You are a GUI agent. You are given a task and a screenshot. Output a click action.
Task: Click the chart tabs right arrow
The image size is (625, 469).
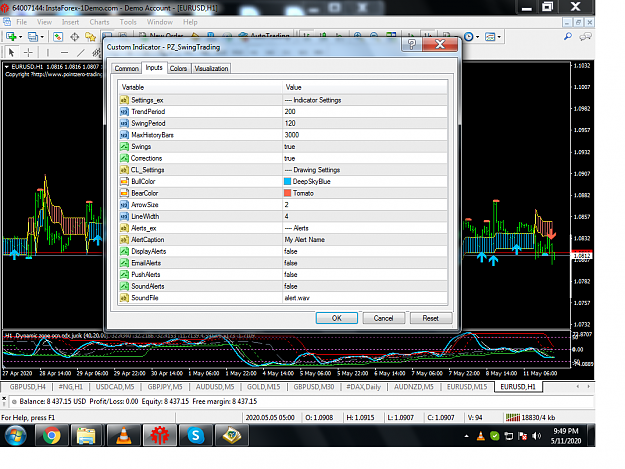coord(588,387)
